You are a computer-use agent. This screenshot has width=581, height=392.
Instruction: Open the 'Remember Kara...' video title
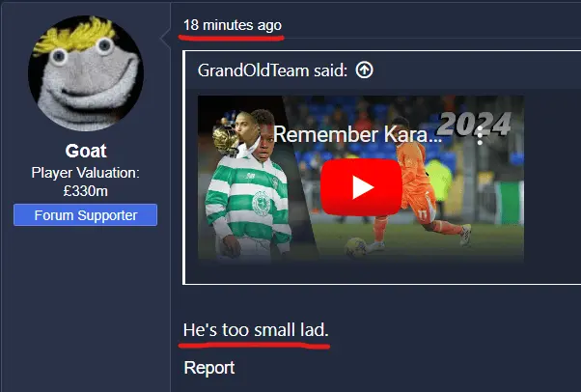pyautogui.click(x=358, y=134)
